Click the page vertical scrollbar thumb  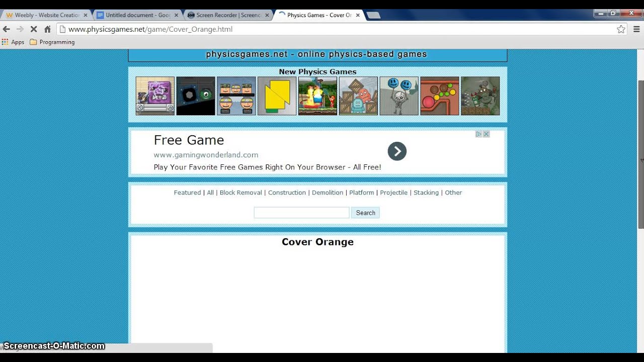pyautogui.click(x=641, y=154)
